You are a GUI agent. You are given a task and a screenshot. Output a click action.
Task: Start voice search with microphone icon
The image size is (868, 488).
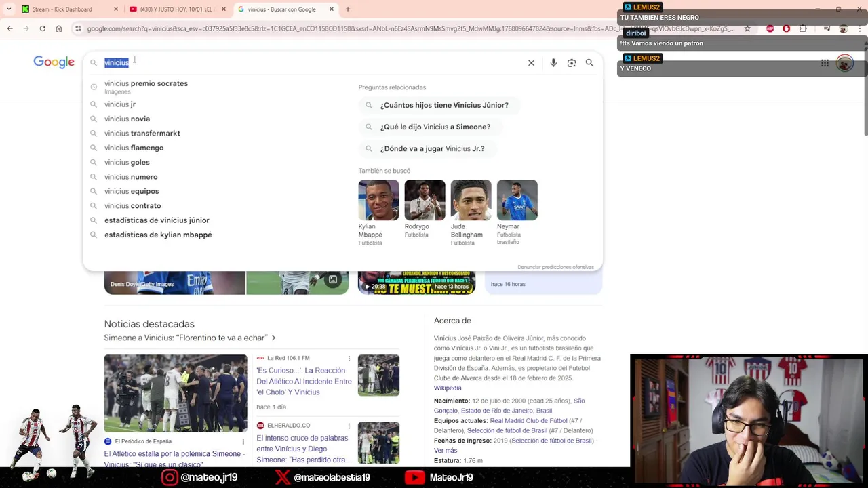coord(553,63)
